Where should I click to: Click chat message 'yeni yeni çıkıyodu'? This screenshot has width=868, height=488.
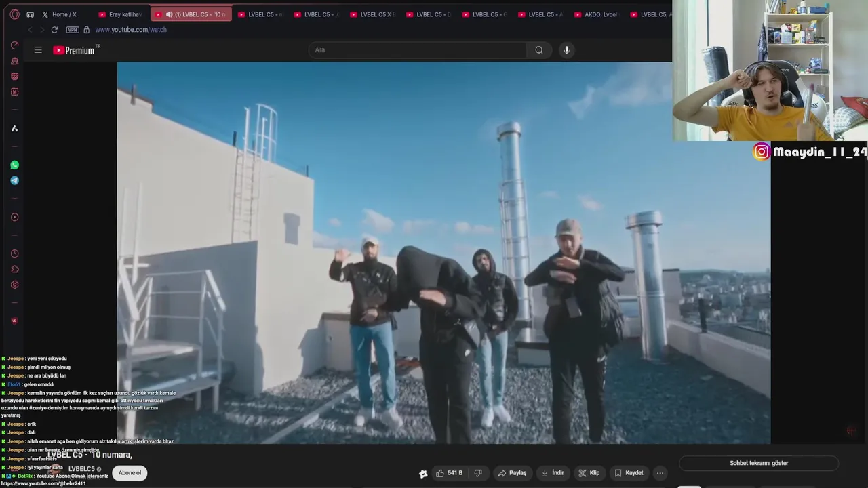pyautogui.click(x=47, y=359)
